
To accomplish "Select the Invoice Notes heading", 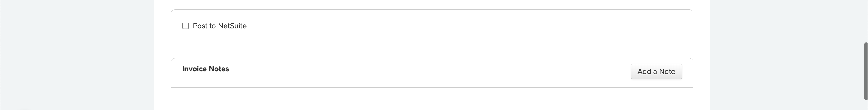I will tap(206, 69).
